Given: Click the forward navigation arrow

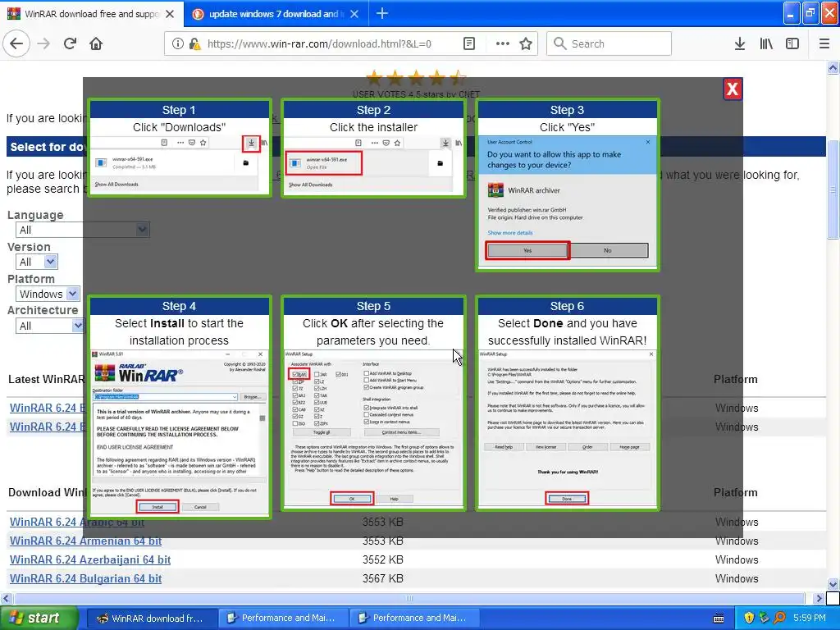Looking at the screenshot, I should point(43,43).
